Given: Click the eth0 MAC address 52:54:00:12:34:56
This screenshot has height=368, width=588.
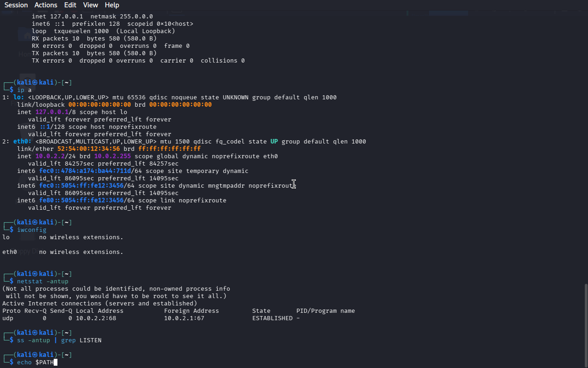Looking at the screenshot, I should pos(89,149).
